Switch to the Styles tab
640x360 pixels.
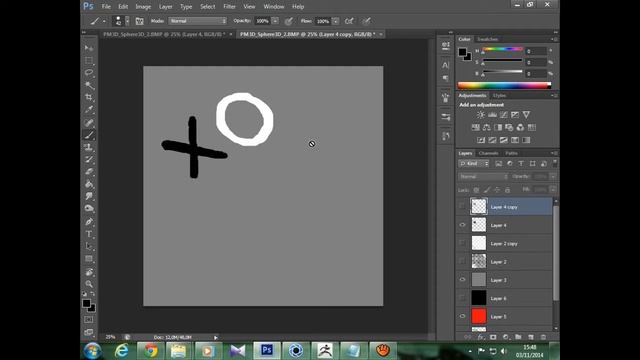tap(499, 96)
